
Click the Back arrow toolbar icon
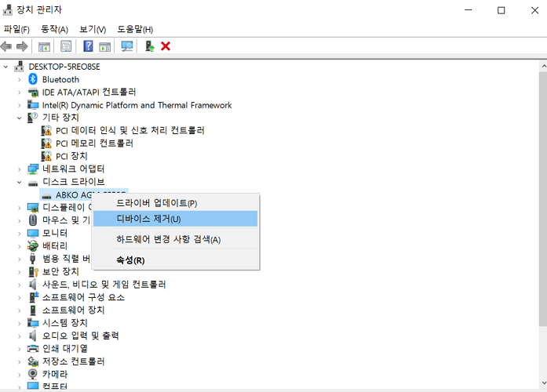(x=6, y=46)
